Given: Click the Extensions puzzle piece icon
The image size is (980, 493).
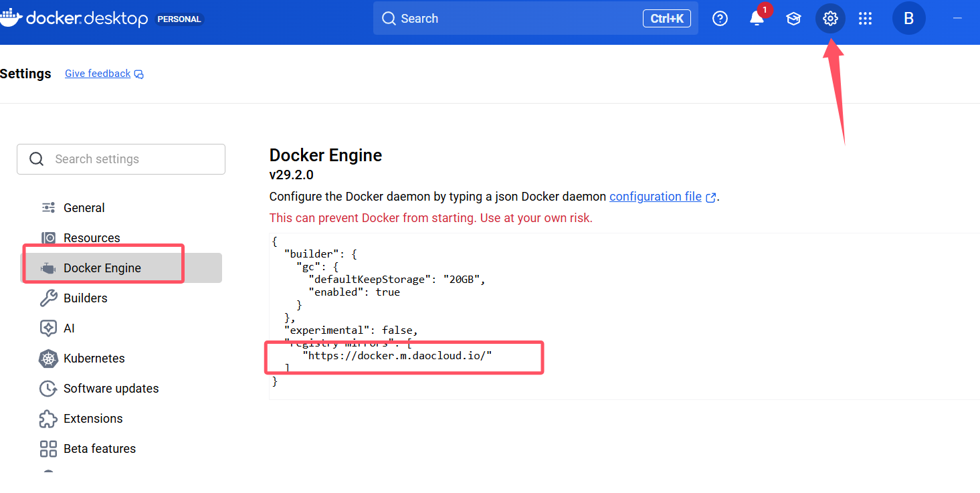Looking at the screenshot, I should coord(48,419).
